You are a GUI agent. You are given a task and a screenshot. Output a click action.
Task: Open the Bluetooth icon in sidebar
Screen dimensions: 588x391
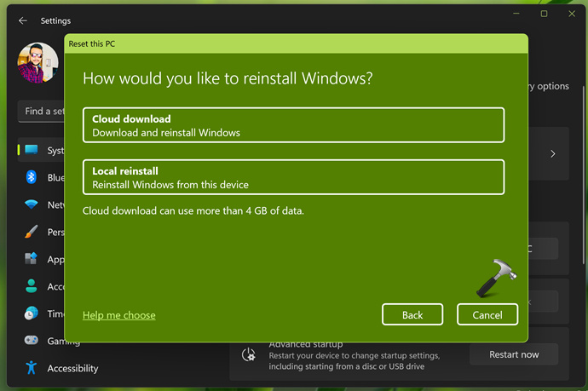pyautogui.click(x=32, y=177)
